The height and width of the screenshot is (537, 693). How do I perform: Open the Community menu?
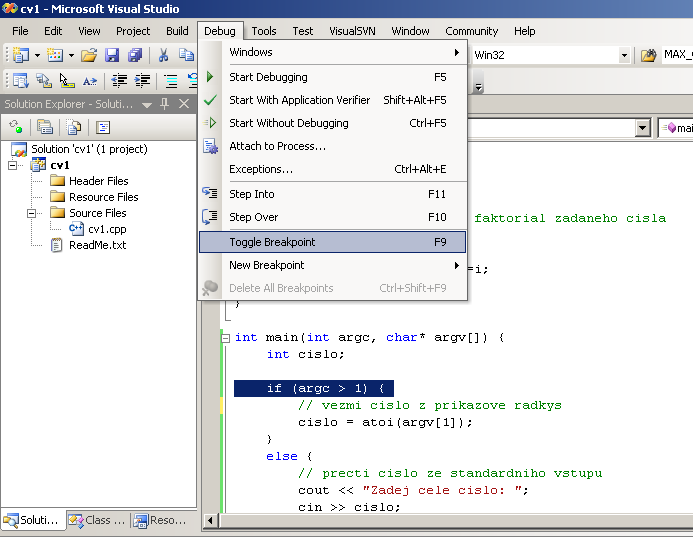(x=472, y=31)
